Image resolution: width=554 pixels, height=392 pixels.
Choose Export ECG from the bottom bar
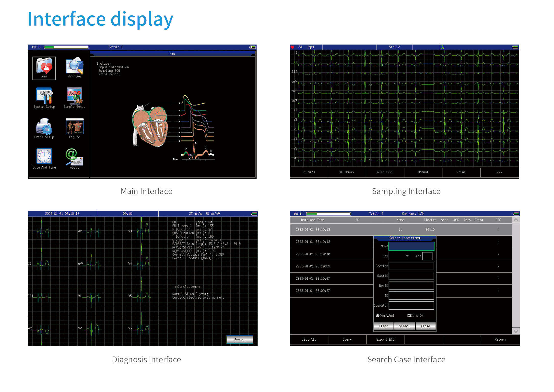point(385,339)
